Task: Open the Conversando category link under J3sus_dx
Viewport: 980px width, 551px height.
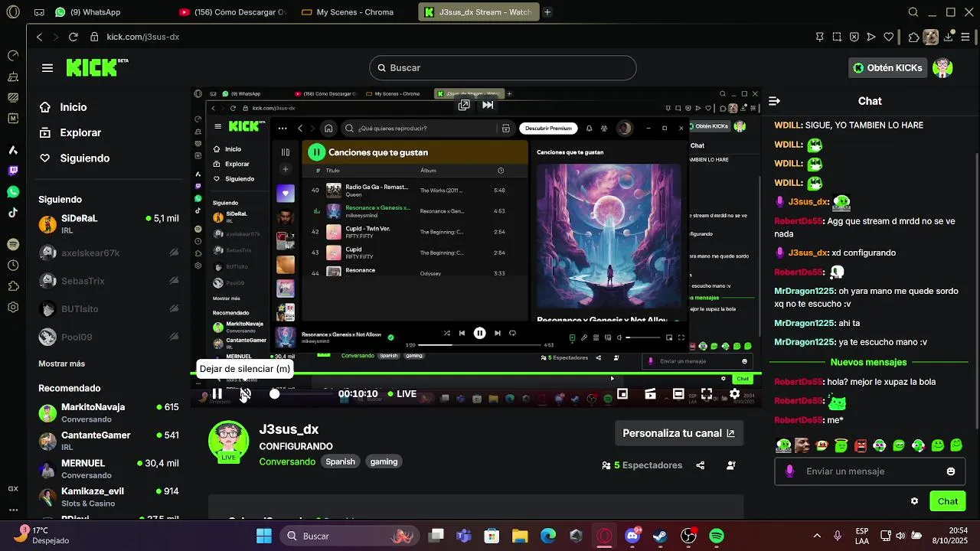Action: 287,461
